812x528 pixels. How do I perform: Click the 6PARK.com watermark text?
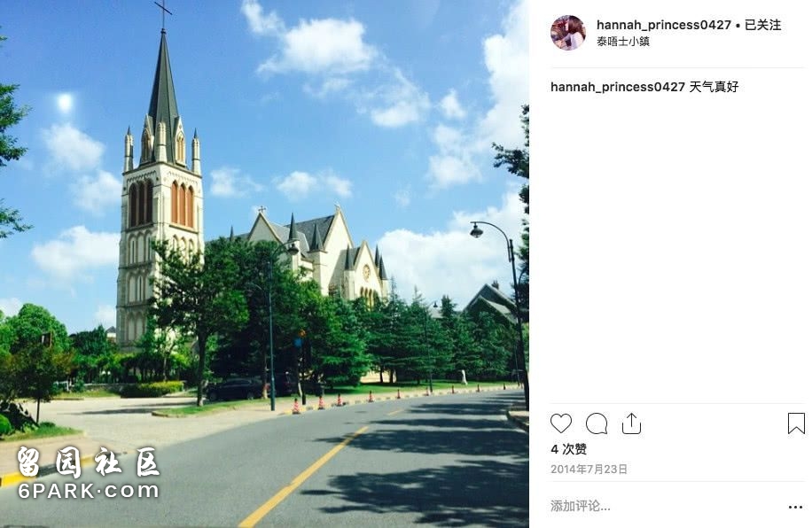pyautogui.click(x=89, y=490)
